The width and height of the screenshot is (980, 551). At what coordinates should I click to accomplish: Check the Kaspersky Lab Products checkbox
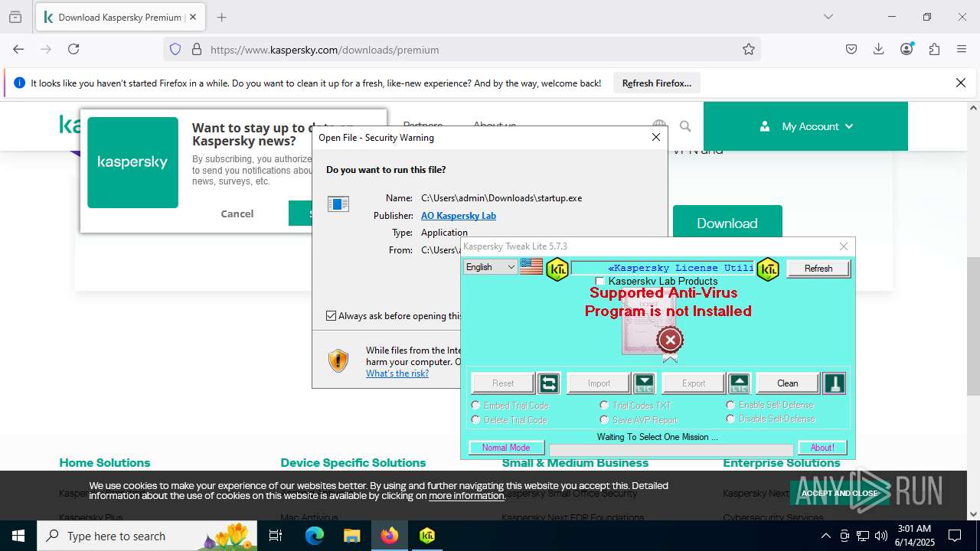point(599,282)
